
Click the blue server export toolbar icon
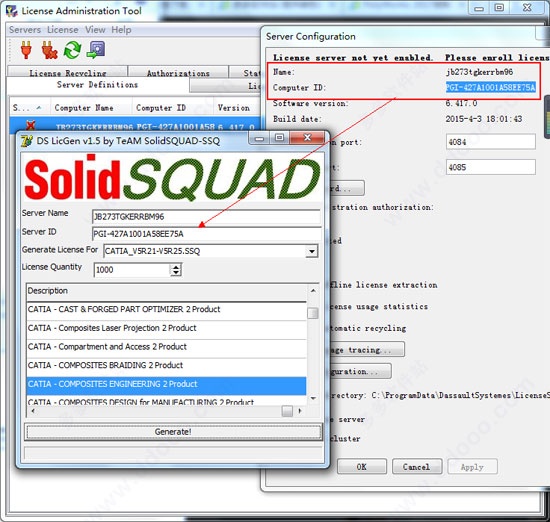(96, 49)
